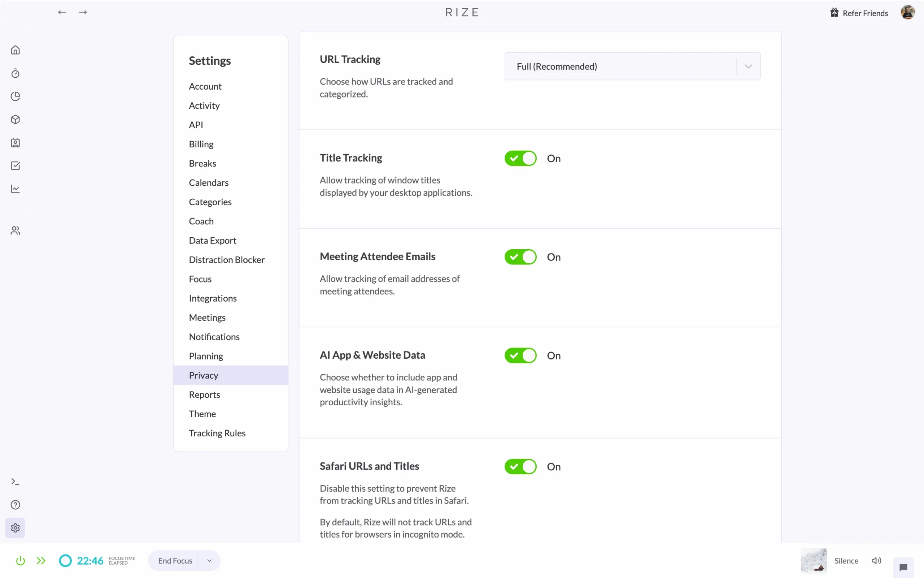Click the Refer Friends link
The width and height of the screenshot is (924, 578).
click(x=865, y=13)
